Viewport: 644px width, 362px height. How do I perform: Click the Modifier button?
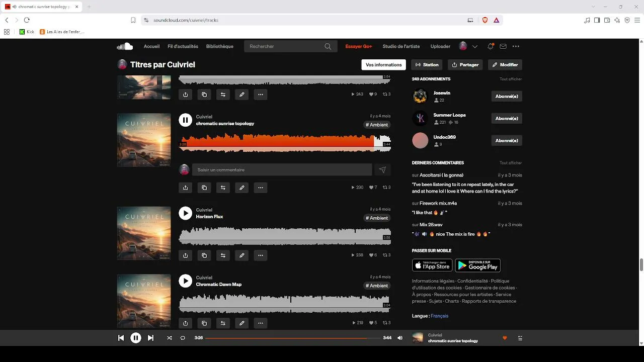pyautogui.click(x=505, y=65)
